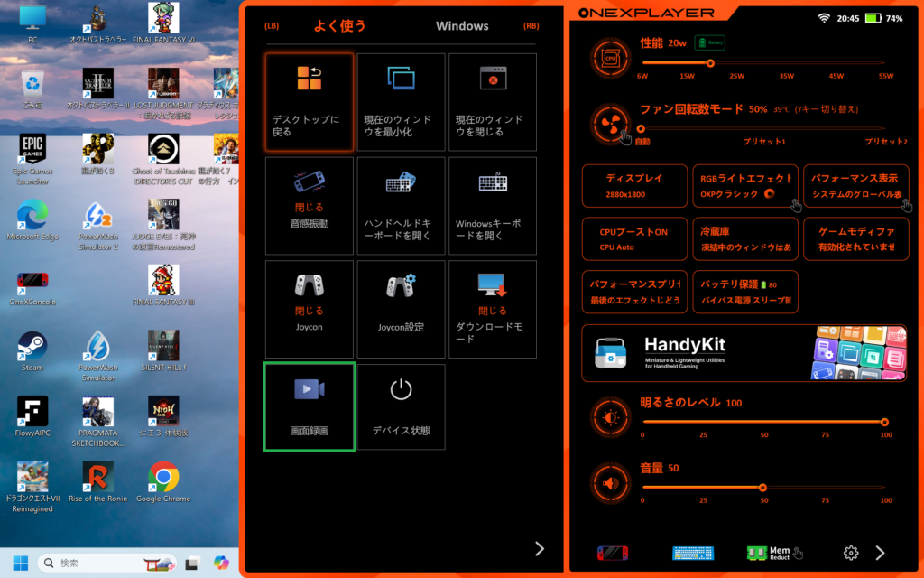The height and width of the screenshot is (578, 924).
Task: Expand next page arrow in right panel
Action: click(x=881, y=553)
